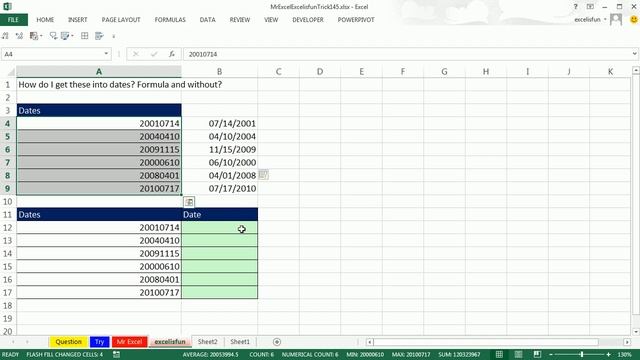The image size is (640, 360).
Task: Click the Cancel X button in formula bar
Action: coord(136,54)
